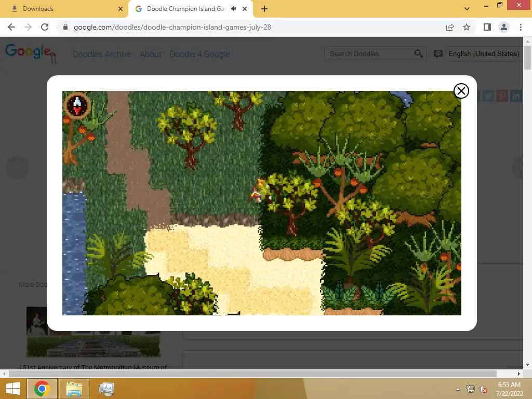Open the Metropolitan Museum doodle thumbnail
Viewport: 532px width, 399px height.
[94, 332]
